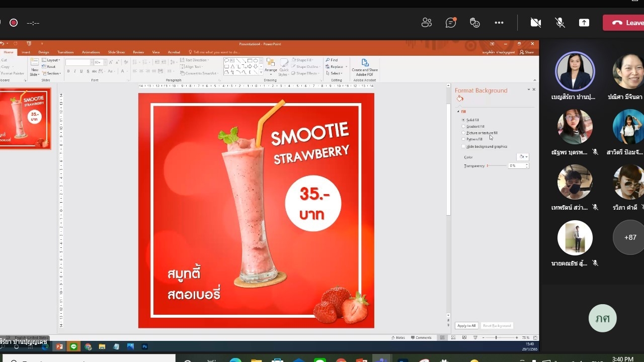
Task: Open the Transitions ribbon tab
Action: point(65,52)
